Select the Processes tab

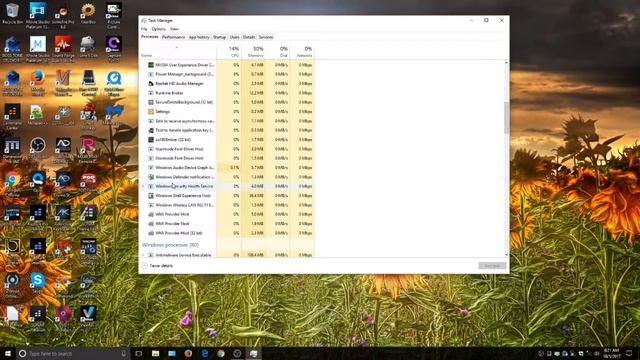pos(150,37)
